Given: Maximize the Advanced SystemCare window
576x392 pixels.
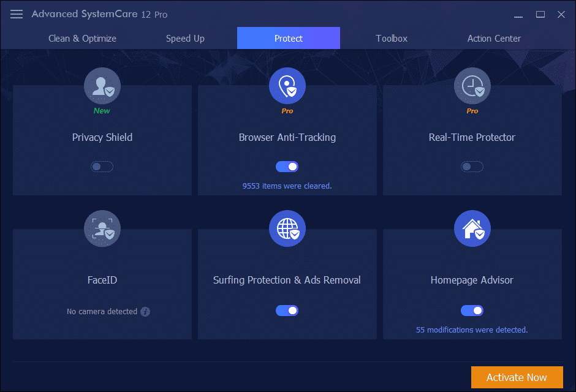Looking at the screenshot, I should pyautogui.click(x=540, y=14).
